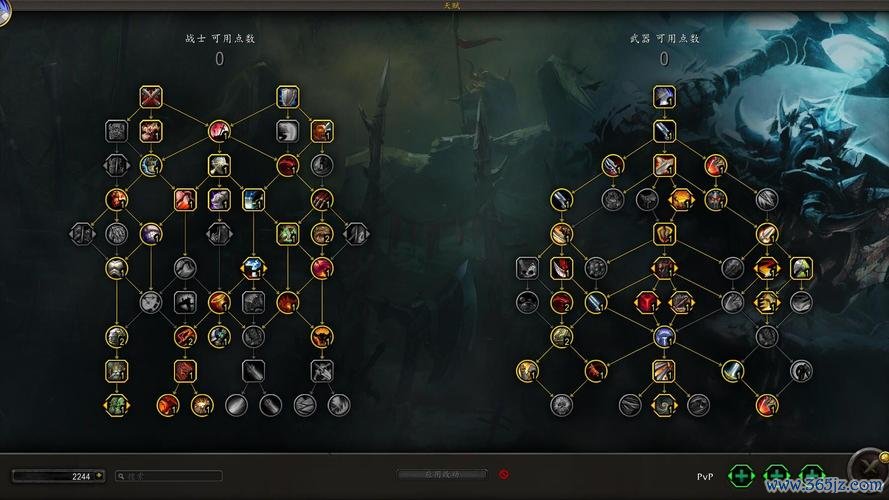Click the 天赋 title tab at top
Screen dimensions: 889x500
[x=452, y=6]
